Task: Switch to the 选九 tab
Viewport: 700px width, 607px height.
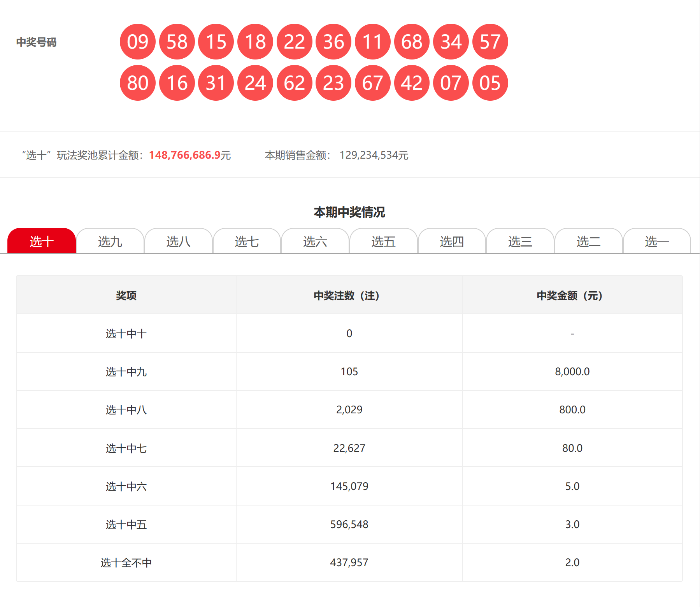Action: point(110,241)
